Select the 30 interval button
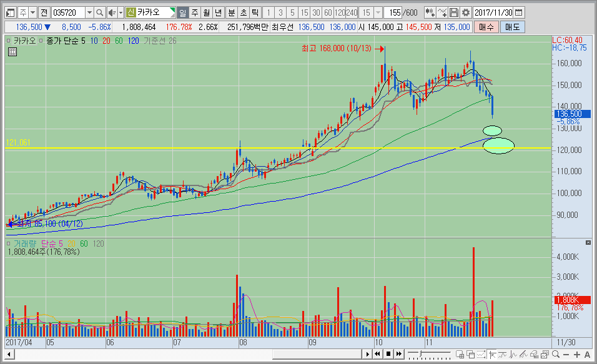Image resolution: width=597 pixels, height=364 pixels. coord(316,12)
